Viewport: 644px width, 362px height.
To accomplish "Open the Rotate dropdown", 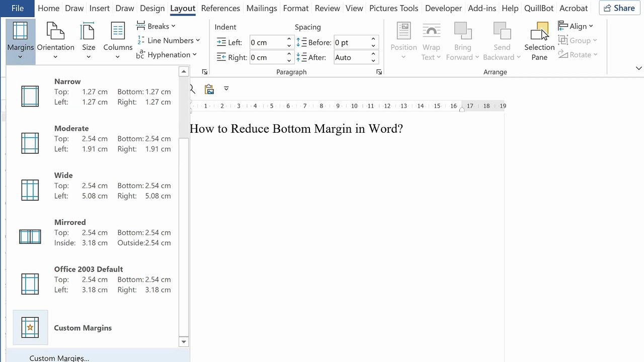I will click(x=578, y=54).
